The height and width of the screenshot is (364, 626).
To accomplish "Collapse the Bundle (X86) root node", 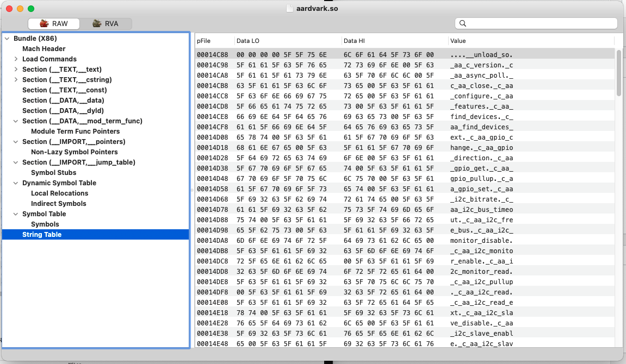I will click(7, 39).
